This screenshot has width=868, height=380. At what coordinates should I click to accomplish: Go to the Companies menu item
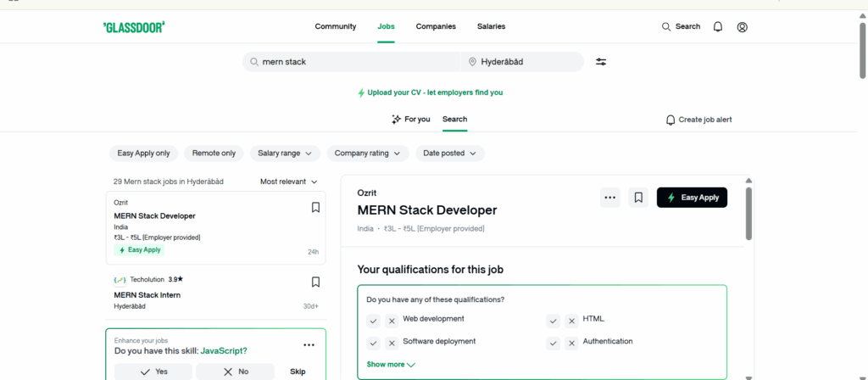coord(436,26)
